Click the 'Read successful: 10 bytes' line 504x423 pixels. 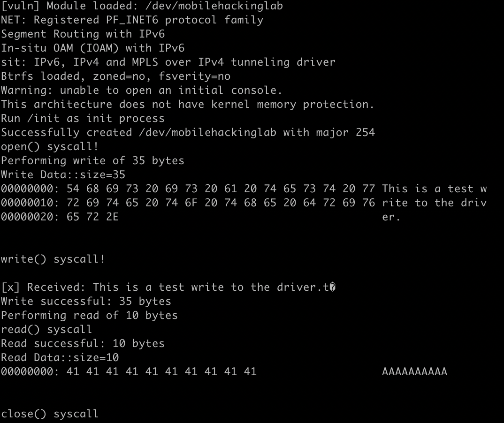click(x=83, y=344)
